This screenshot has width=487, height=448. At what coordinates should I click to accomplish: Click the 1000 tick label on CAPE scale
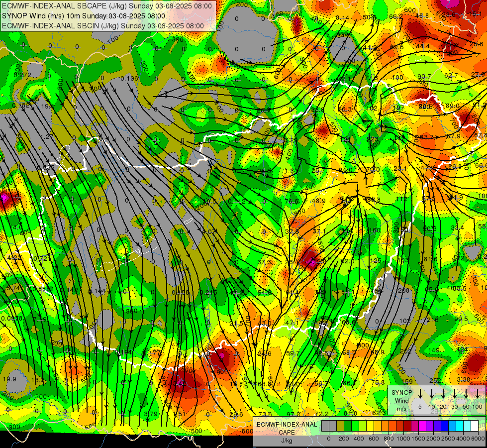[403, 439]
